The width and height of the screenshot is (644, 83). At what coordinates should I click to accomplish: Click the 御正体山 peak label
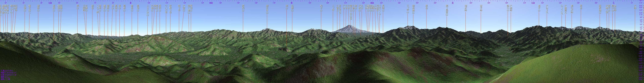(x=267, y=9)
